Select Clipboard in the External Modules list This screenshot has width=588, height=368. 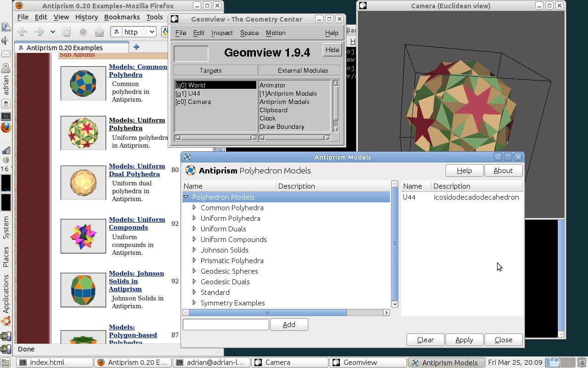point(294,110)
